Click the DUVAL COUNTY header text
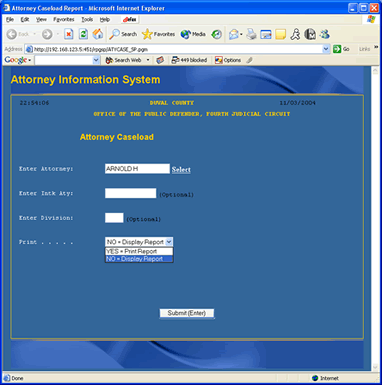Screen dimensions: 382x385 (x=172, y=103)
